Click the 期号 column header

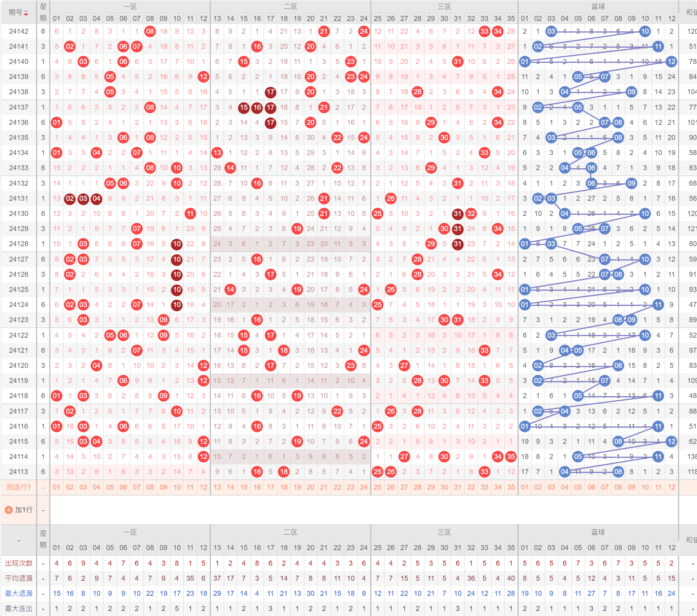[x=19, y=12]
